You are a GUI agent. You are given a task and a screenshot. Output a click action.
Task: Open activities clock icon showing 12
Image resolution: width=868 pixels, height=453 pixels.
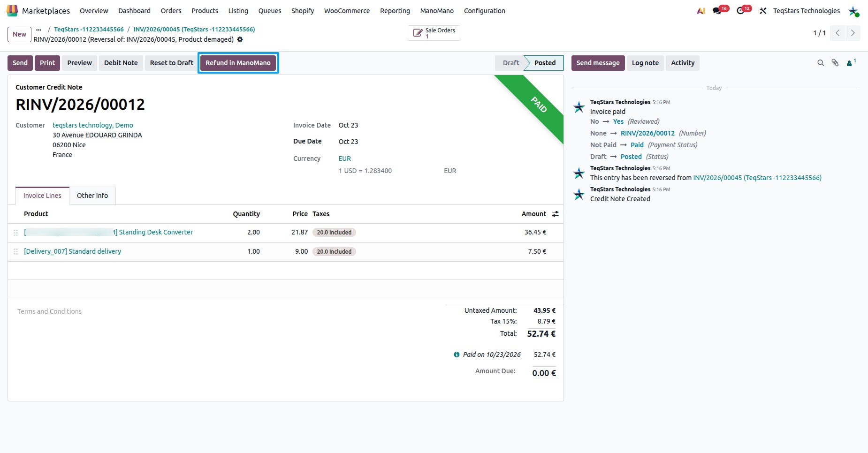point(741,11)
